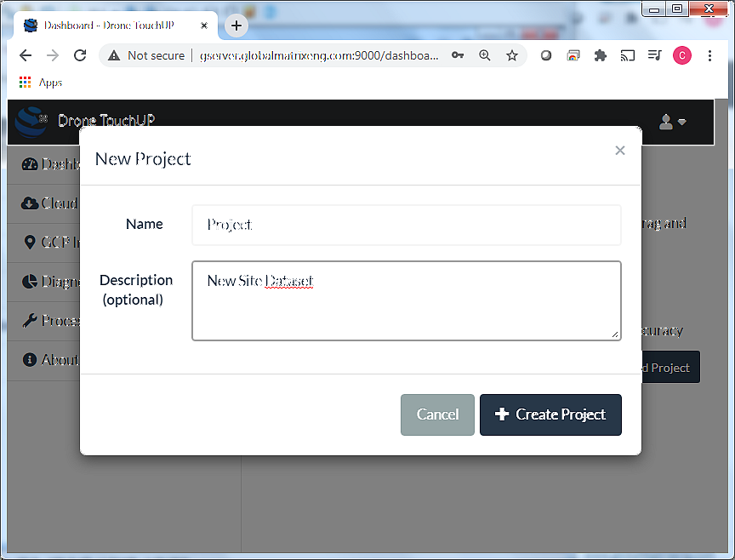Image resolution: width=735 pixels, height=560 pixels.
Task: Select the Dashboard - Drone TouchUP tab
Action: pos(109,26)
